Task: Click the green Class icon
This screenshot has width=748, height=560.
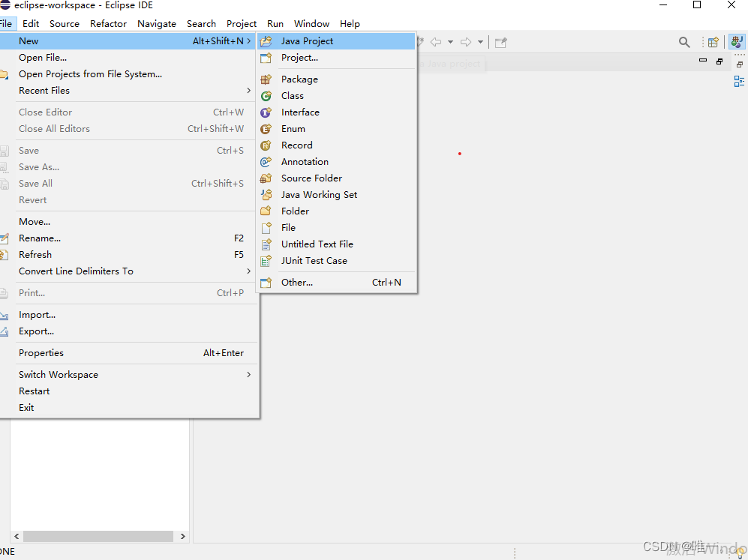Action: [x=266, y=96]
